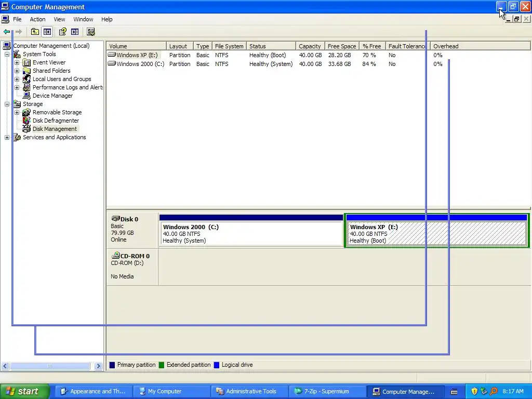Expand the Event Viewer node
The width and height of the screenshot is (532, 399).
[x=17, y=62]
